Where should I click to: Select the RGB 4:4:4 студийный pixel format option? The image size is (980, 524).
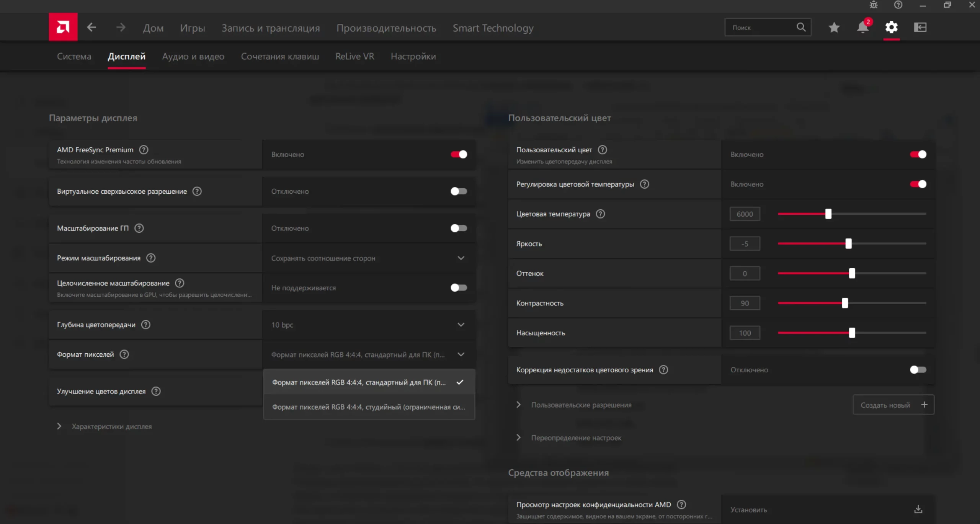pos(369,407)
